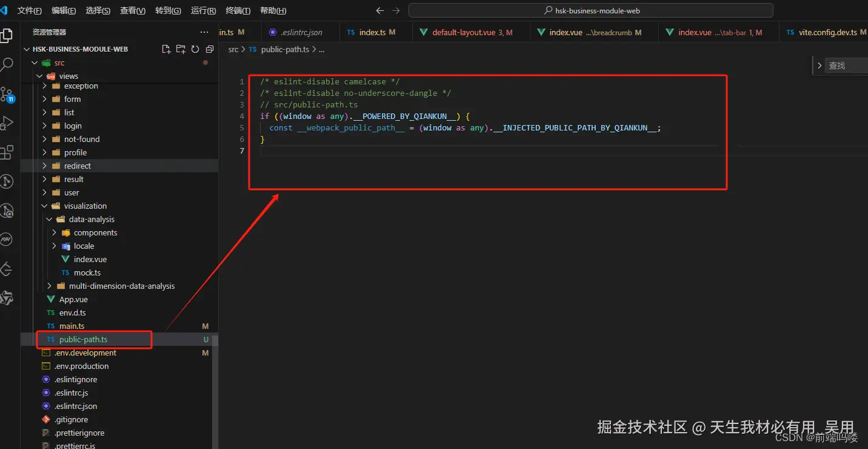This screenshot has height=449, width=868.
Task: Open the explorer more actions menu
Action: point(203,32)
